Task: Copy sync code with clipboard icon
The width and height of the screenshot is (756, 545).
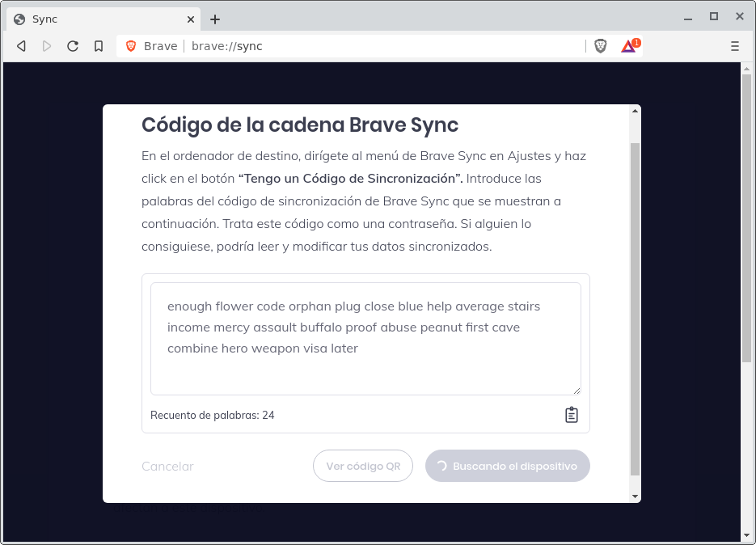Action: pos(571,415)
